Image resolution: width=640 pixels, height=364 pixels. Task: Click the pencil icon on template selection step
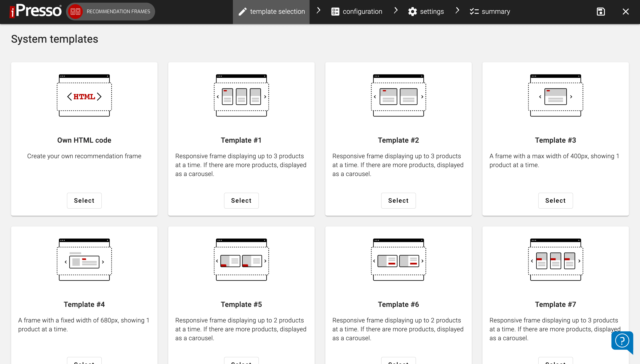click(x=242, y=11)
